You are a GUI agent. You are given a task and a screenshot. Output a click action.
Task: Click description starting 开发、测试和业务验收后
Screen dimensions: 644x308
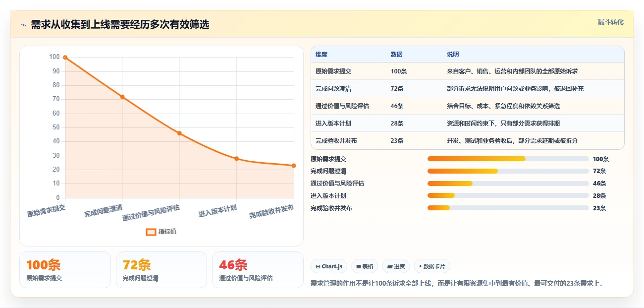pos(512,141)
